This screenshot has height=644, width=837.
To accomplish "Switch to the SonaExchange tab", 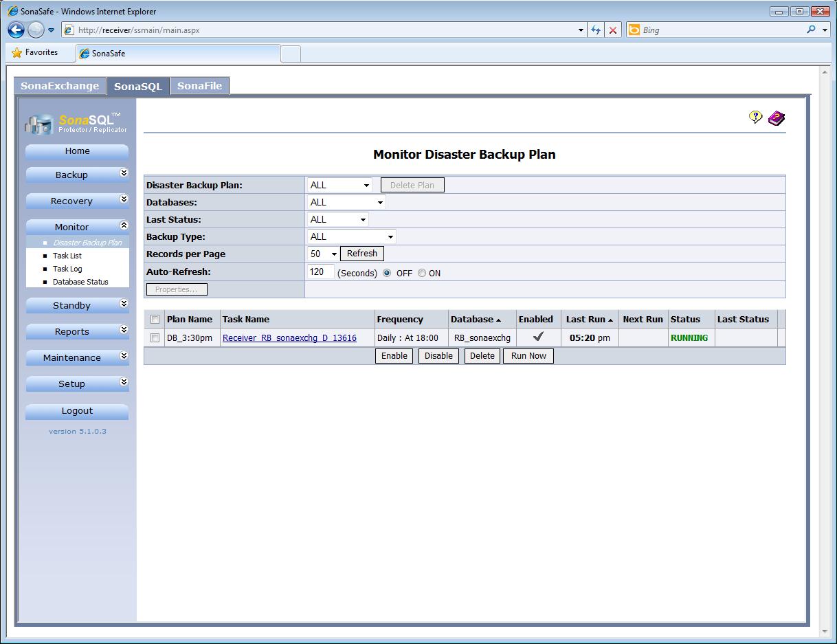I will 60,86.
